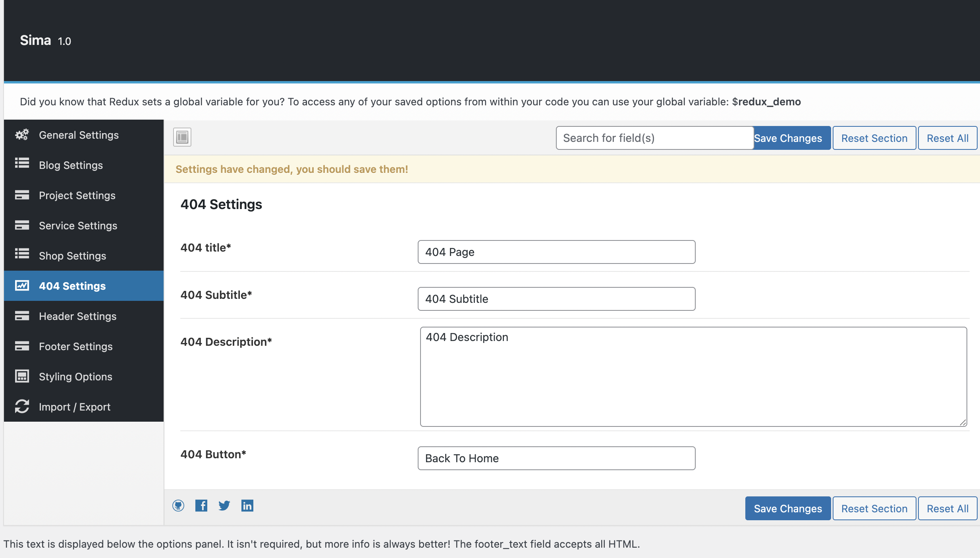Click the Import / Export refresh icon
Image resolution: width=980 pixels, height=558 pixels.
(x=22, y=406)
